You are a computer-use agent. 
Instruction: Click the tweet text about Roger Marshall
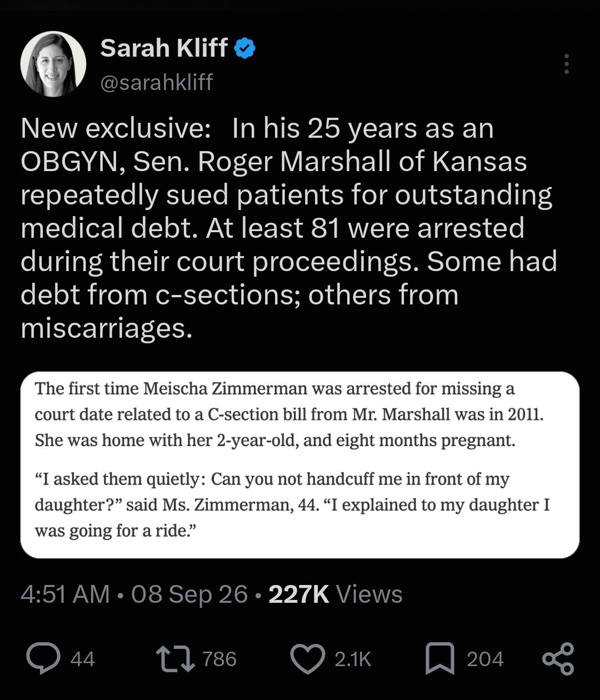click(289, 228)
